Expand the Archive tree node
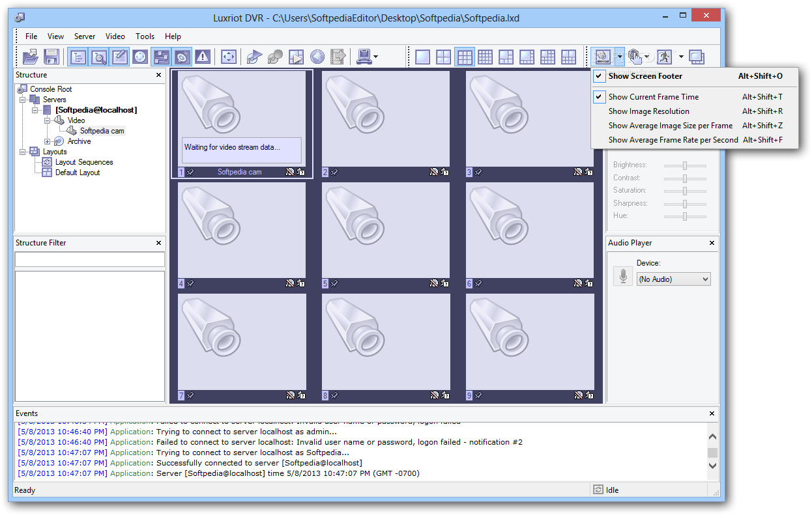812x515 pixels. [47, 141]
